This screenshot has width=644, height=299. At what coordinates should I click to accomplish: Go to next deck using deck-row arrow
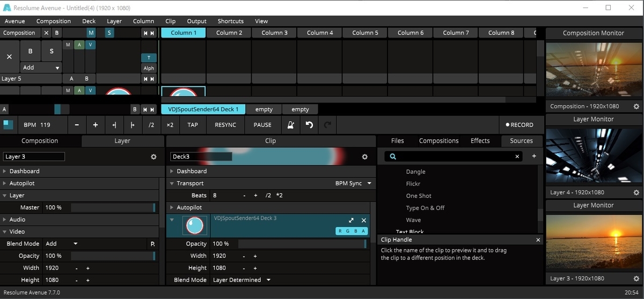tap(152, 109)
